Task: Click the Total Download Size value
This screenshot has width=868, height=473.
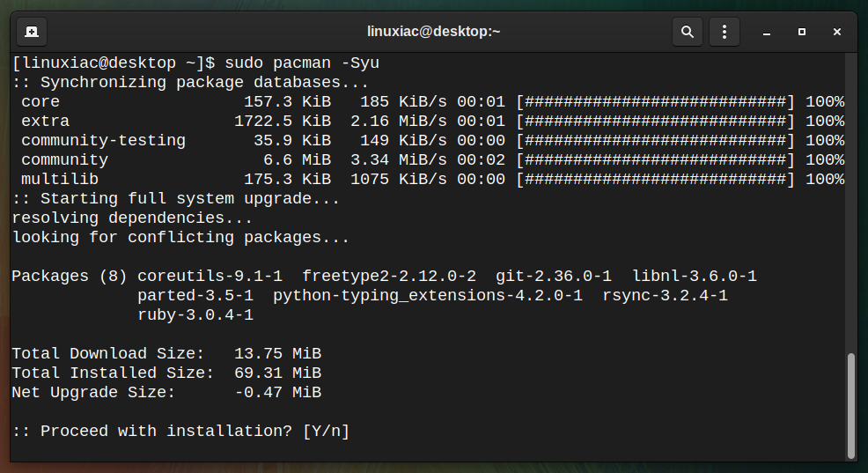Action: 277,354
